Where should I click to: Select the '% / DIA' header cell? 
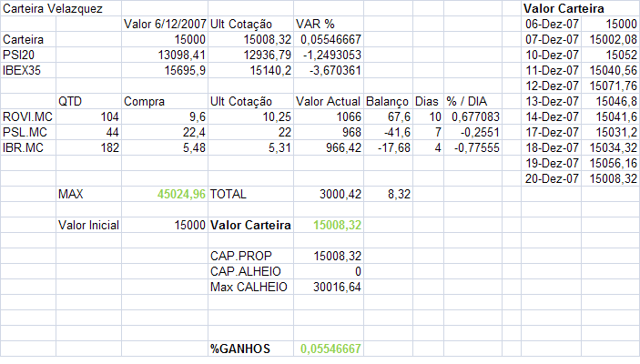(x=466, y=102)
